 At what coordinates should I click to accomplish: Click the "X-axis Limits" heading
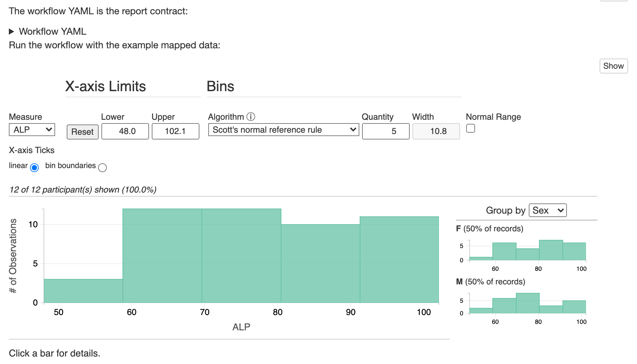point(105,86)
